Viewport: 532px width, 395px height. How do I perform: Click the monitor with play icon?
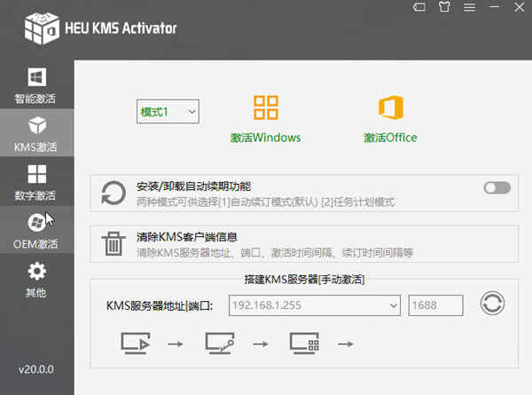coord(136,343)
